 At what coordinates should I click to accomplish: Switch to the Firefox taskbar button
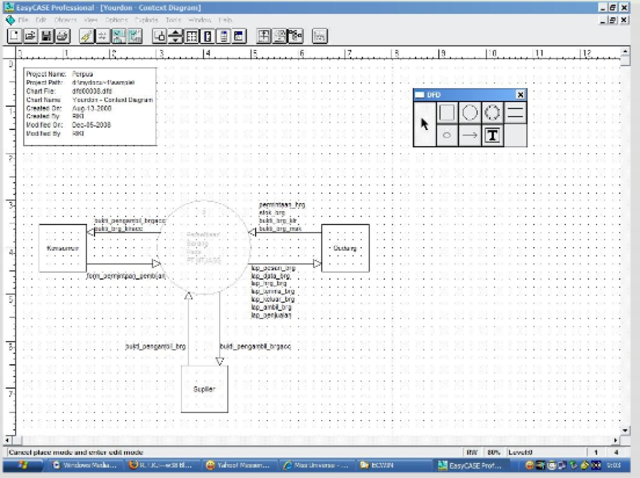pyautogui.click(x=162, y=465)
